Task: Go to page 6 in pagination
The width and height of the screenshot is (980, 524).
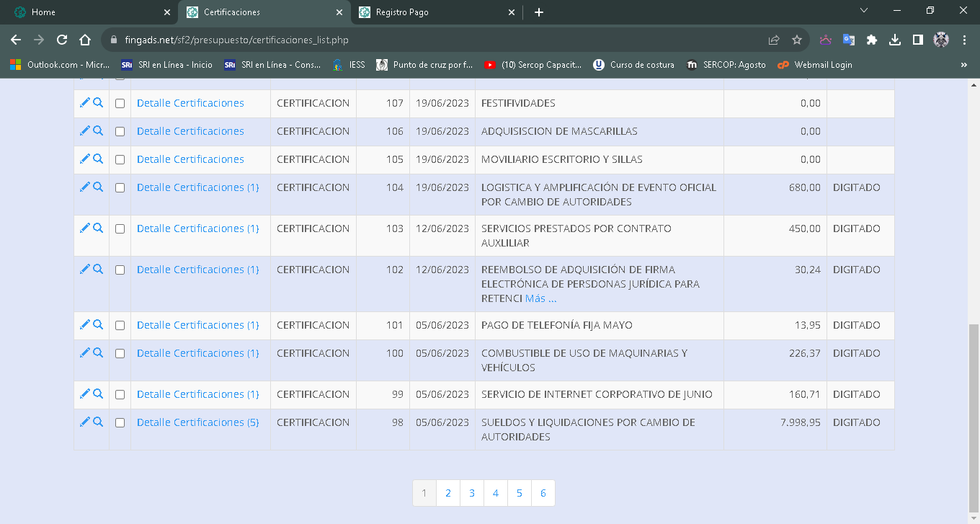Action: (x=543, y=493)
